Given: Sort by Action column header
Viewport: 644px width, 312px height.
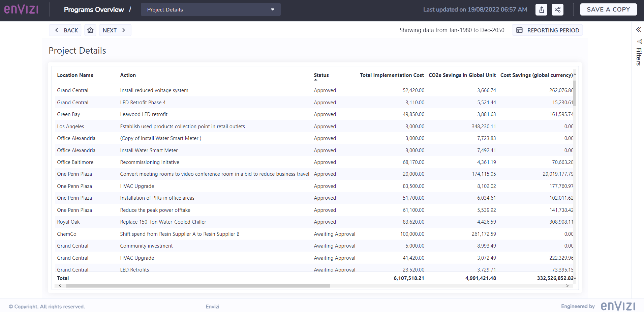Looking at the screenshot, I should (128, 75).
